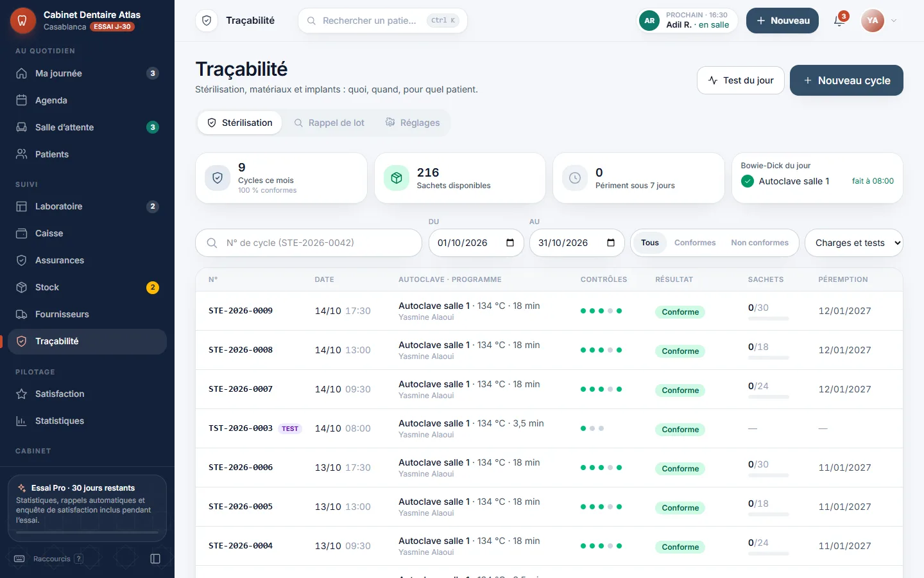Expand the Charges et tests dropdown
924x578 pixels.
[x=853, y=243]
